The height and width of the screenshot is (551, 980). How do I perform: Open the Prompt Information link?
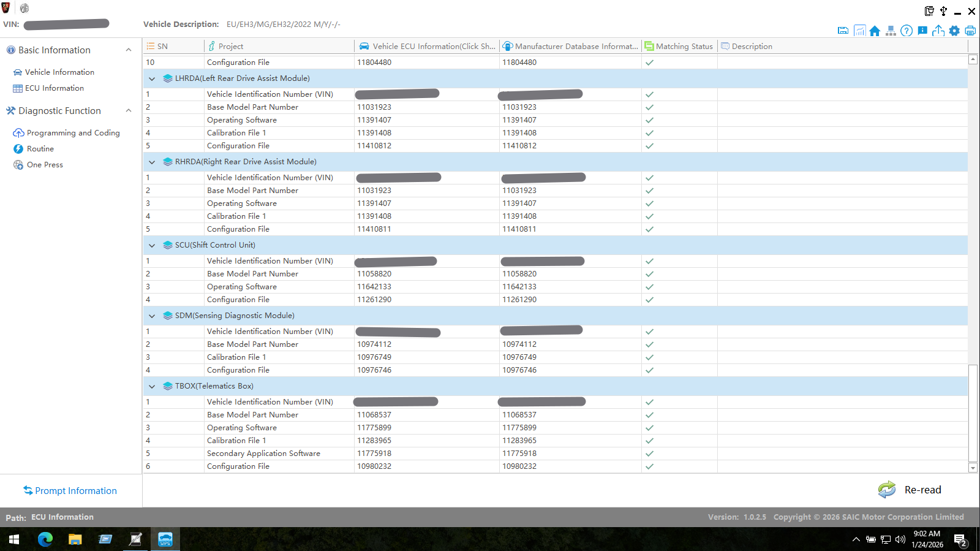coord(75,491)
